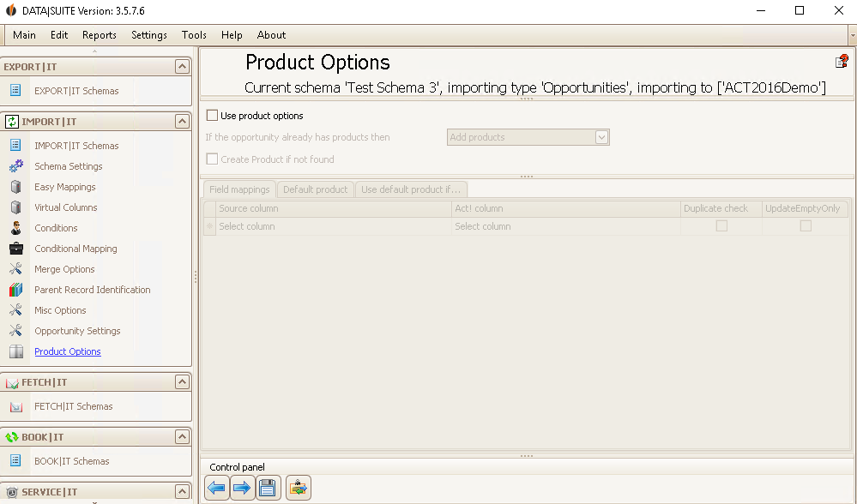Toggle the Duplicate check checkbox in row
The width and height of the screenshot is (857, 504).
pyautogui.click(x=721, y=225)
